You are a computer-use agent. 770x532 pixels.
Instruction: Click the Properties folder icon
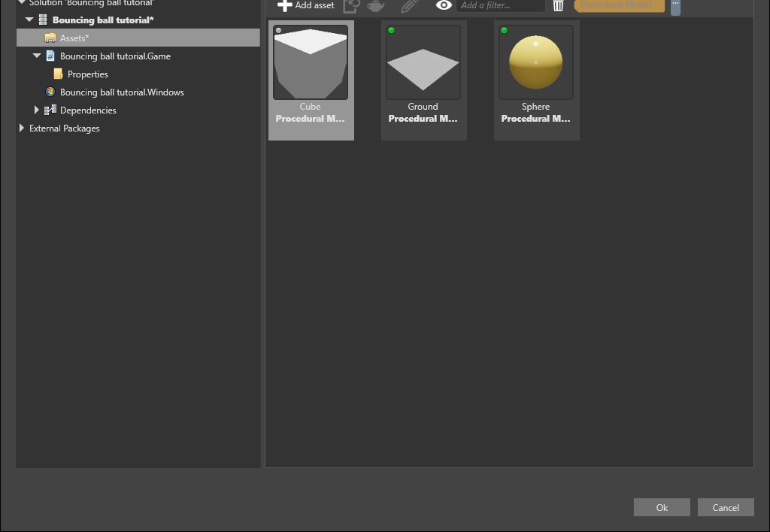click(x=58, y=74)
